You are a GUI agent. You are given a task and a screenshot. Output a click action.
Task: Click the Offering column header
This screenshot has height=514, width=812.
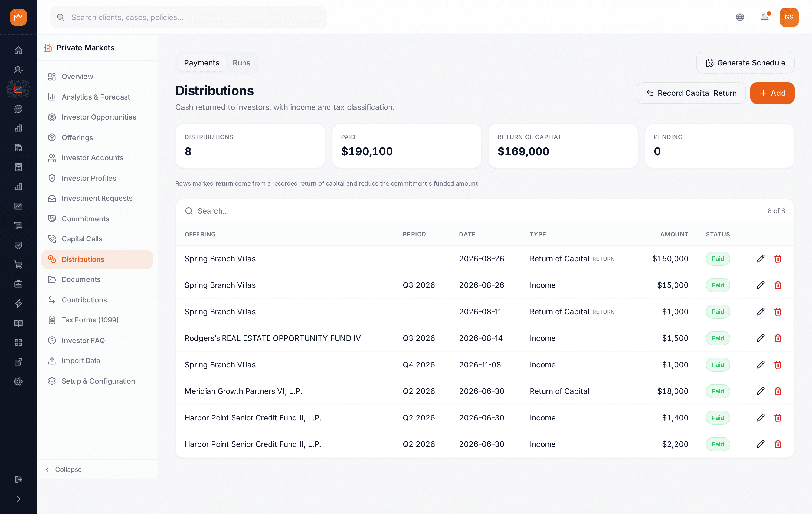pyautogui.click(x=200, y=234)
